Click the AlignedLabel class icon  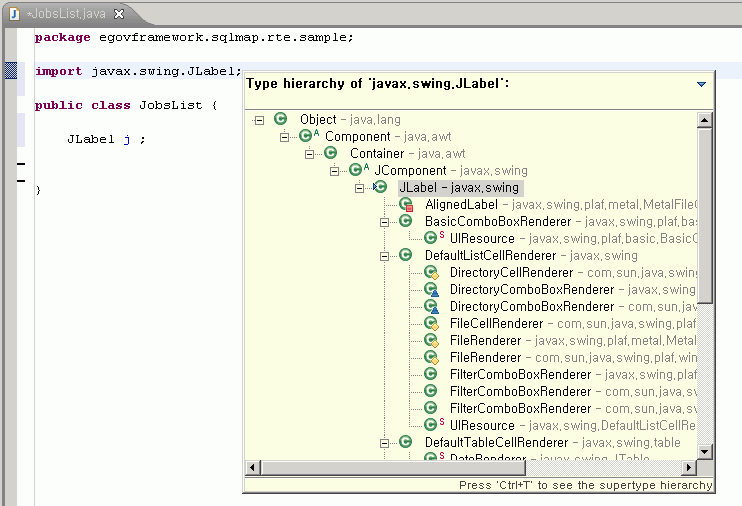click(x=406, y=204)
